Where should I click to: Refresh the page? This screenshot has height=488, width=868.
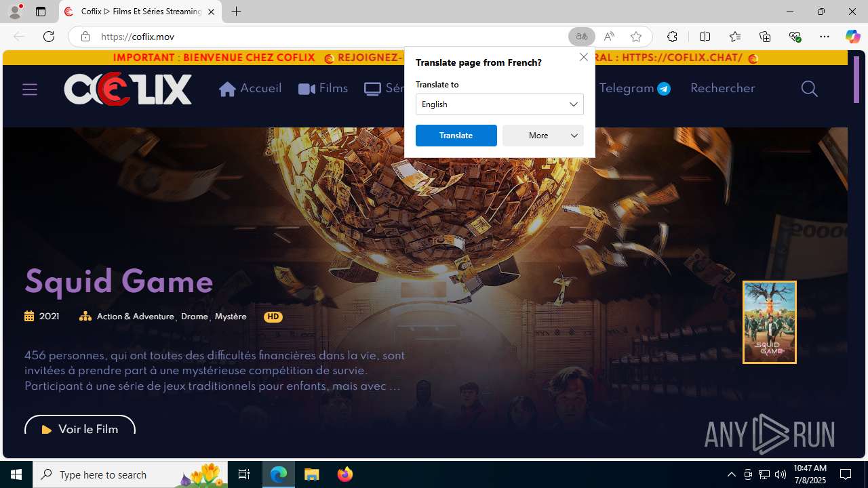coord(49,37)
